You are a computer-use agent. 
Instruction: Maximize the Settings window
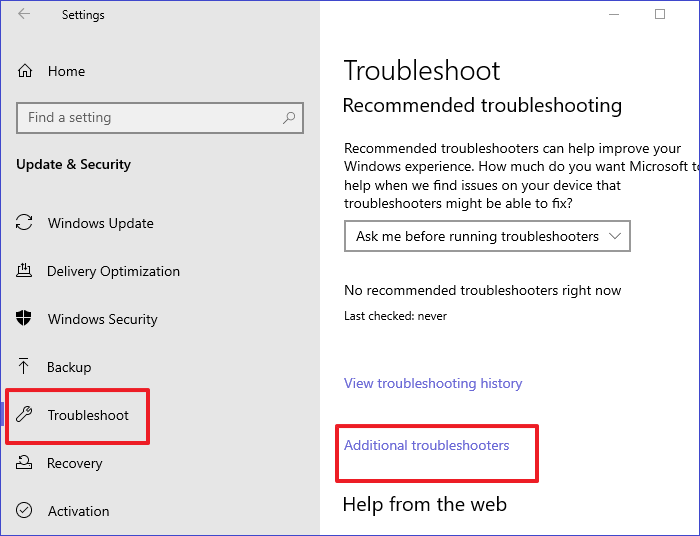click(x=660, y=14)
